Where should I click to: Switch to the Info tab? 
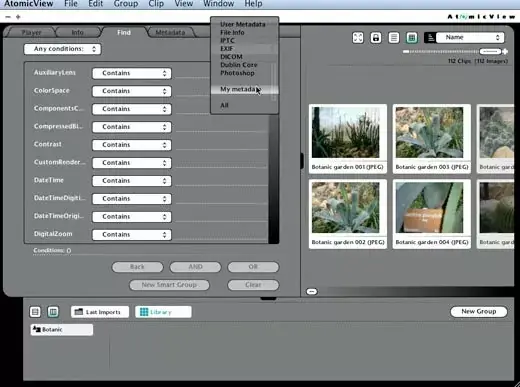tap(78, 32)
